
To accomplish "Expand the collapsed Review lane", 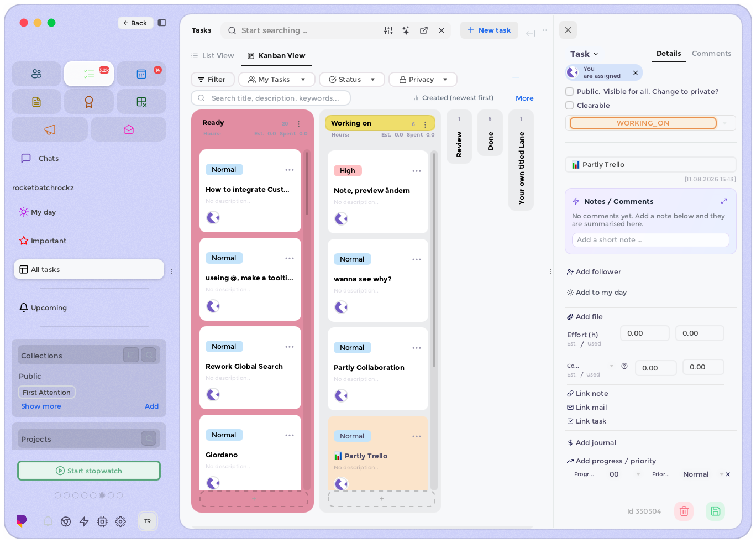I will click(x=459, y=137).
